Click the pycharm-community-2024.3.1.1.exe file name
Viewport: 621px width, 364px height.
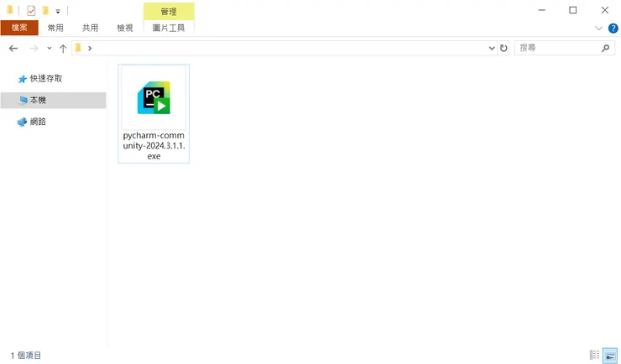(154, 146)
